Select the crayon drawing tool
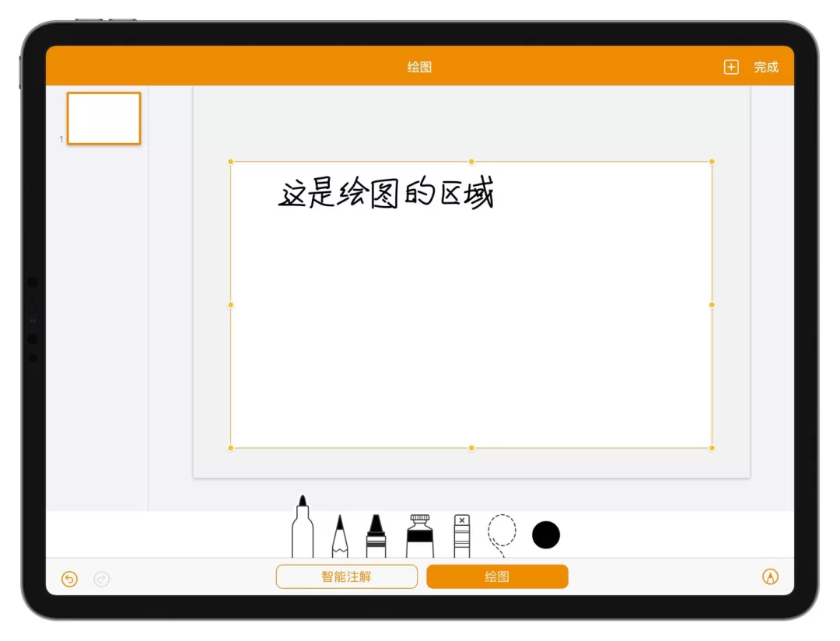The image size is (840, 641). (x=376, y=537)
